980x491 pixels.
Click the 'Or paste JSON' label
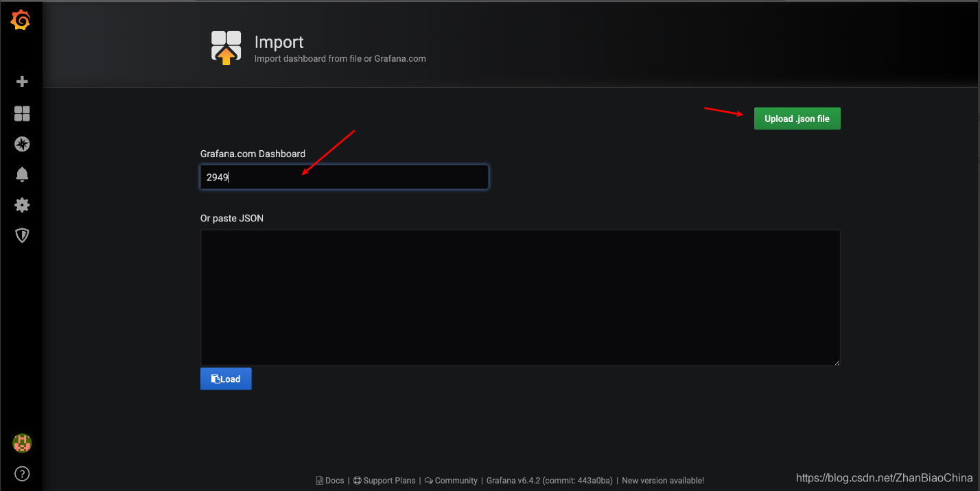point(231,218)
